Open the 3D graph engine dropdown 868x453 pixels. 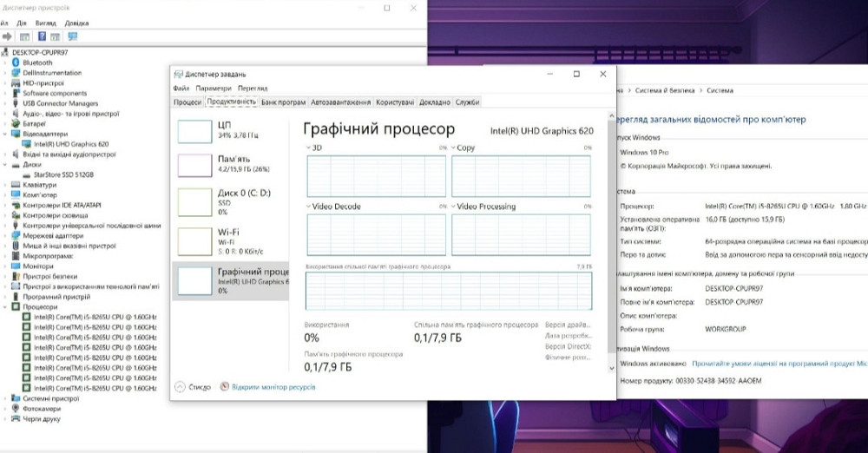tap(309, 148)
